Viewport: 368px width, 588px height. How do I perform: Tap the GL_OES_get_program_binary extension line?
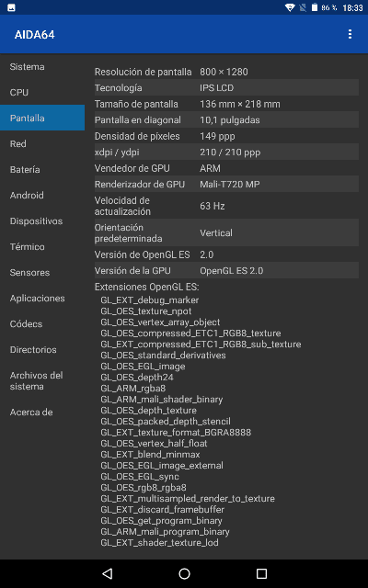tap(162, 521)
